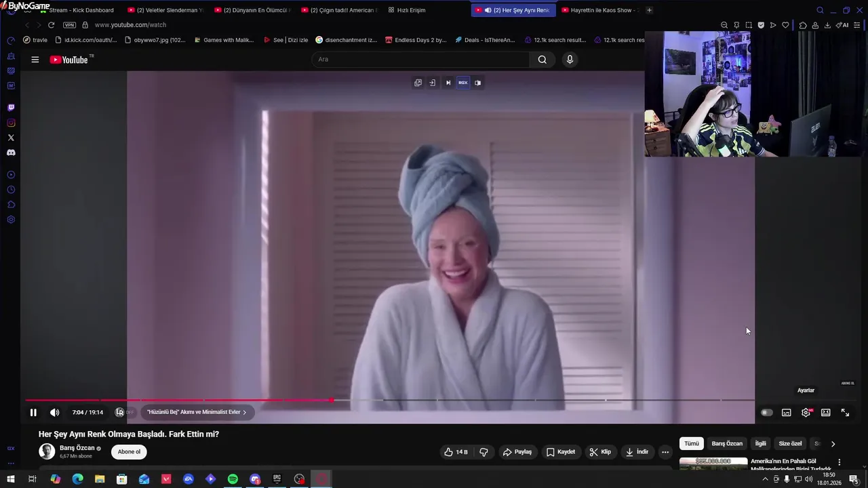Dislike the video
The image size is (868, 488).
484,451
